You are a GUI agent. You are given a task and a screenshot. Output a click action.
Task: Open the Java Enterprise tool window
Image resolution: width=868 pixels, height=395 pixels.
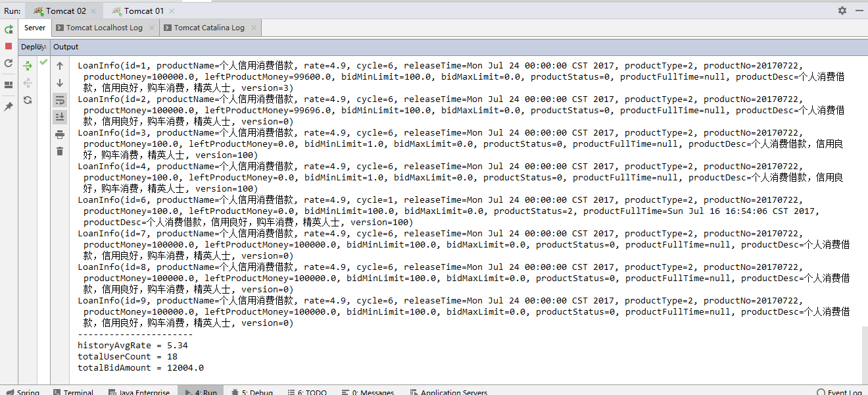[x=138, y=392]
